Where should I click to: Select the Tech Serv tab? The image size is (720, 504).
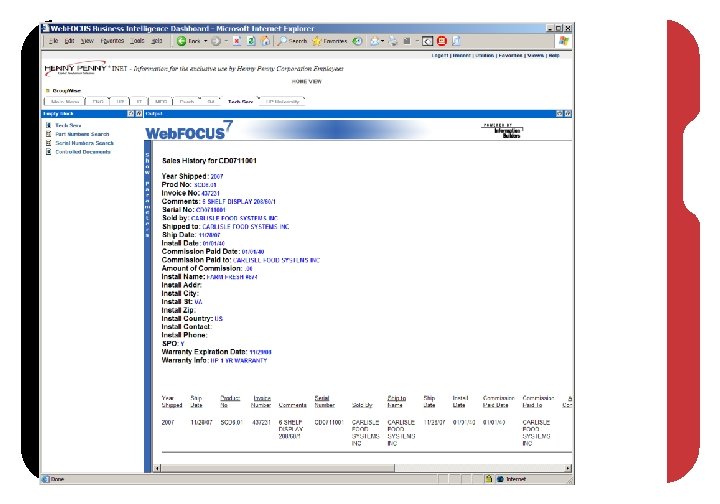click(x=240, y=101)
